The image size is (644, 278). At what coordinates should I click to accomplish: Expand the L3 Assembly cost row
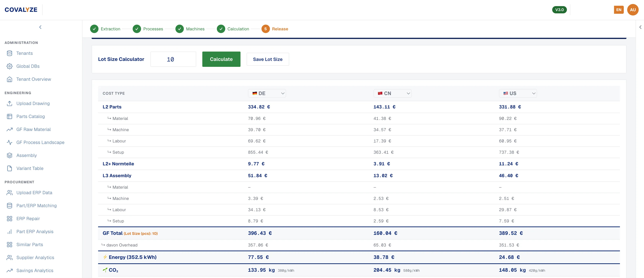[359, 176]
